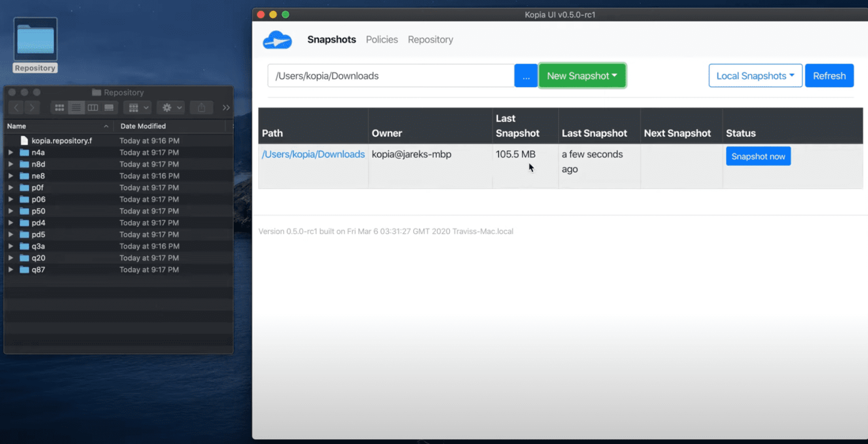Click the Kopia UI window title bar

point(560,14)
